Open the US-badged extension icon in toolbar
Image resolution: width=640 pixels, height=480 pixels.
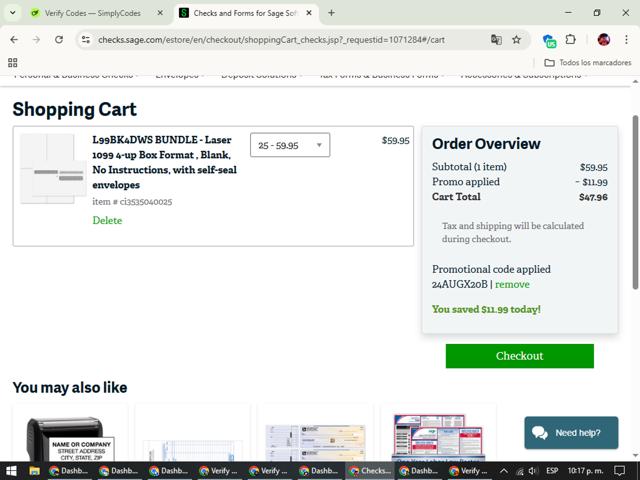coord(549,40)
